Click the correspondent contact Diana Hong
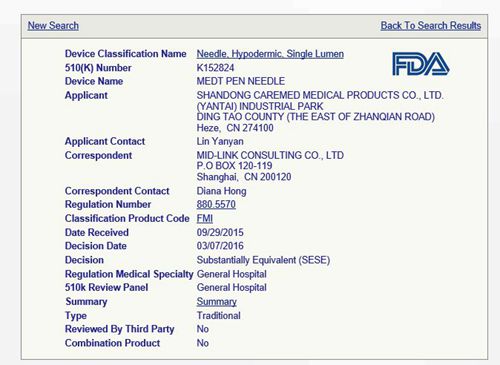Screen dimensions: 500x365 click(x=221, y=191)
